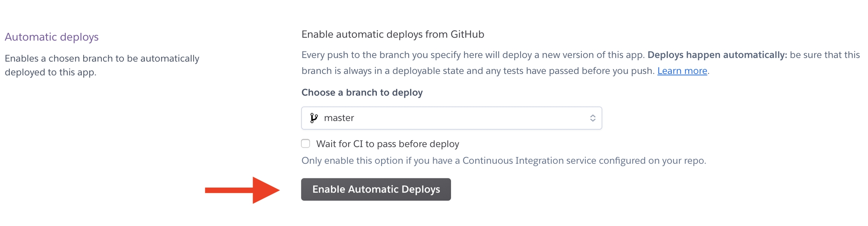Click 'deployed to this app.' text line
868x226 pixels.
click(x=50, y=72)
